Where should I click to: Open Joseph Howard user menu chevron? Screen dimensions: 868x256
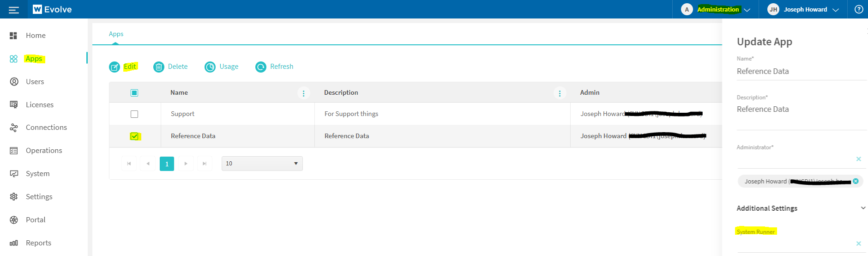click(x=836, y=10)
